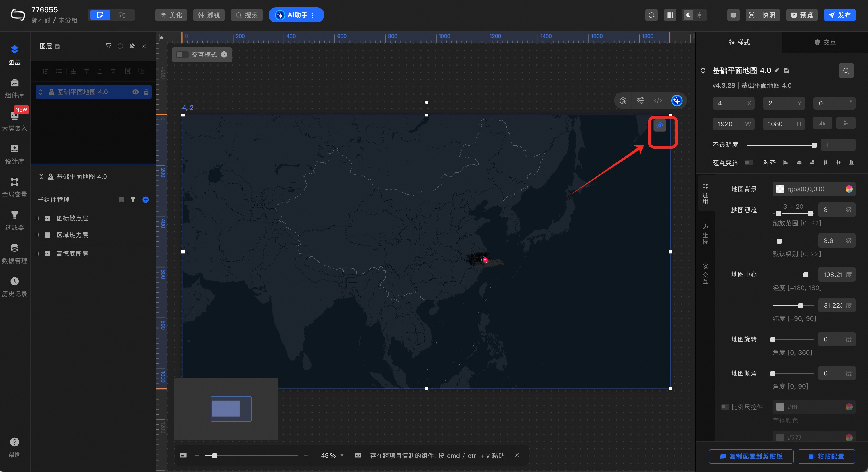
Task: Click the blue add sub-component plus icon
Action: (146, 200)
